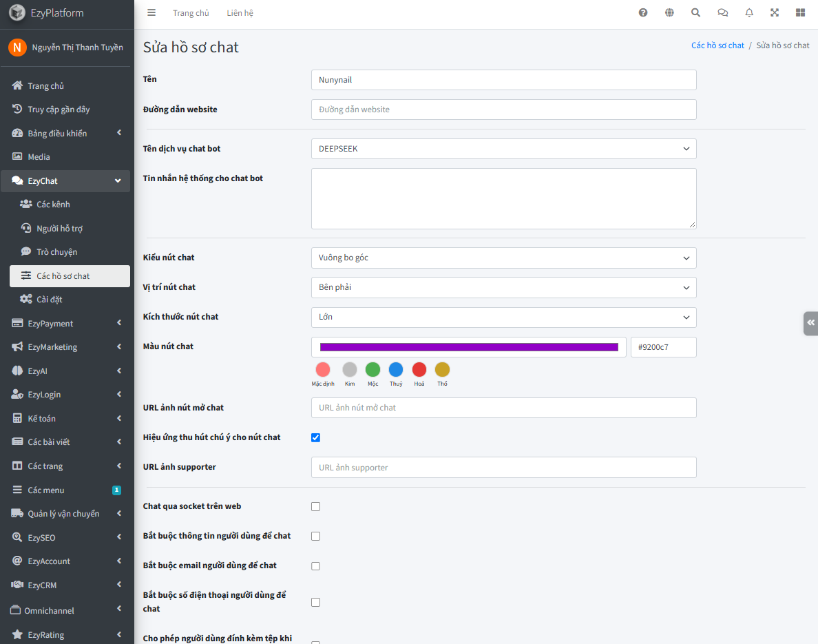Open the Kích thước nút chat dropdown
818x644 pixels.
[503, 318]
